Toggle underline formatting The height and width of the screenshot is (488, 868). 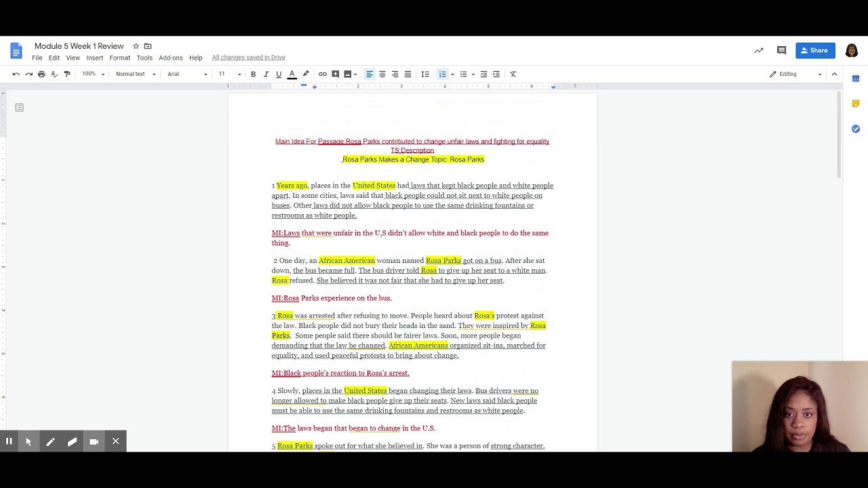coord(279,74)
